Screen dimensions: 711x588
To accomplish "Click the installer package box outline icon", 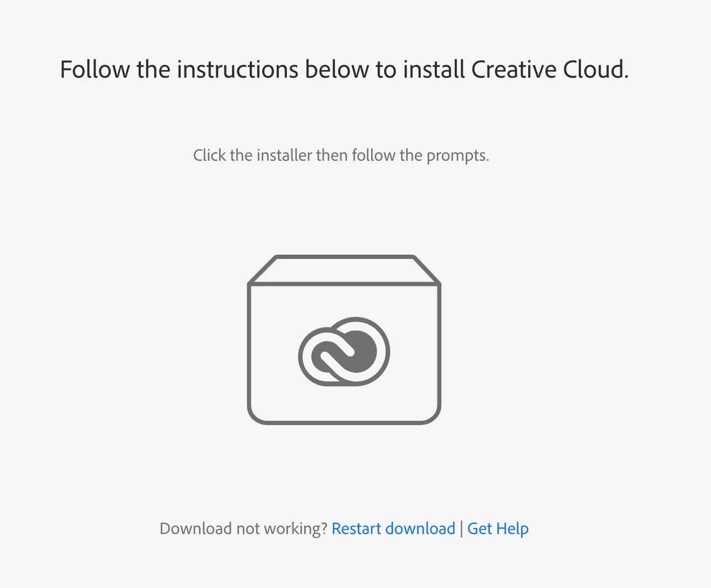I will pos(344,339).
